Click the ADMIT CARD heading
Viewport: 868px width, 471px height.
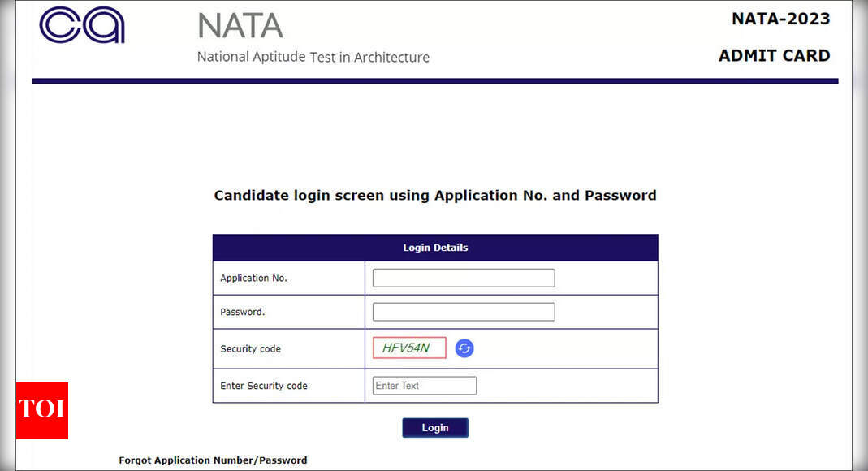coord(774,55)
